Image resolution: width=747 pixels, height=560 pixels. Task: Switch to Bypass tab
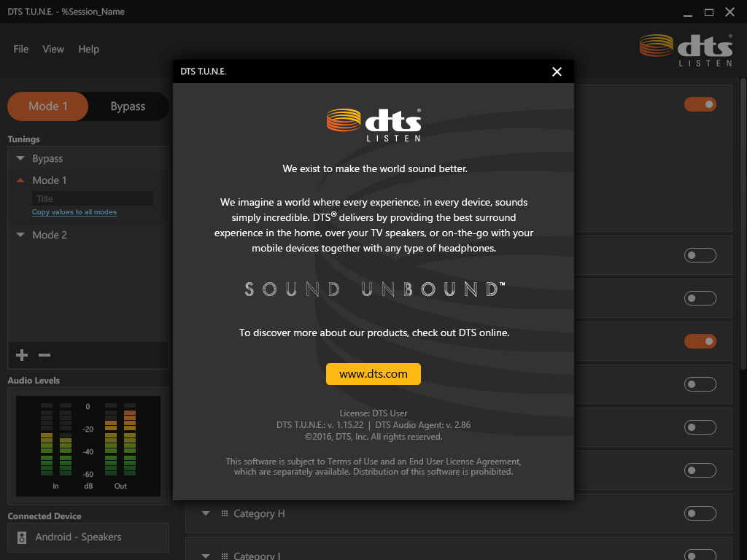click(x=128, y=106)
